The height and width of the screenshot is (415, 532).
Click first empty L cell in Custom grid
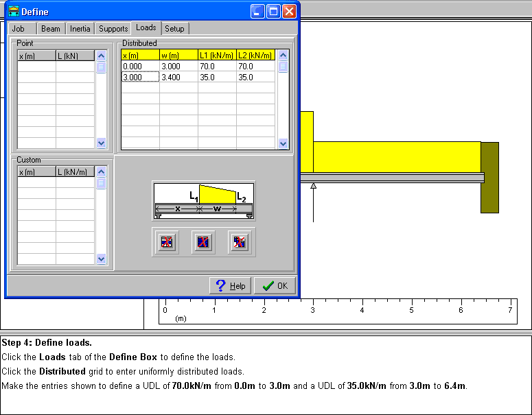point(75,182)
